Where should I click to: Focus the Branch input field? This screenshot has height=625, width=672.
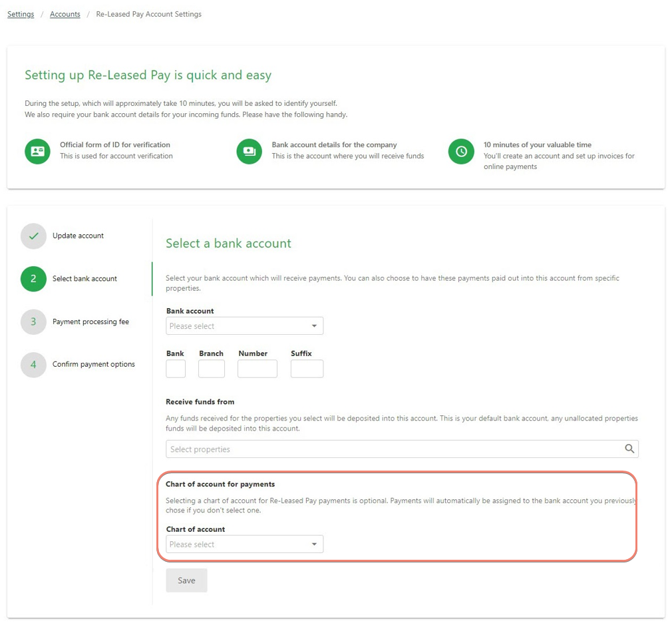tap(212, 369)
